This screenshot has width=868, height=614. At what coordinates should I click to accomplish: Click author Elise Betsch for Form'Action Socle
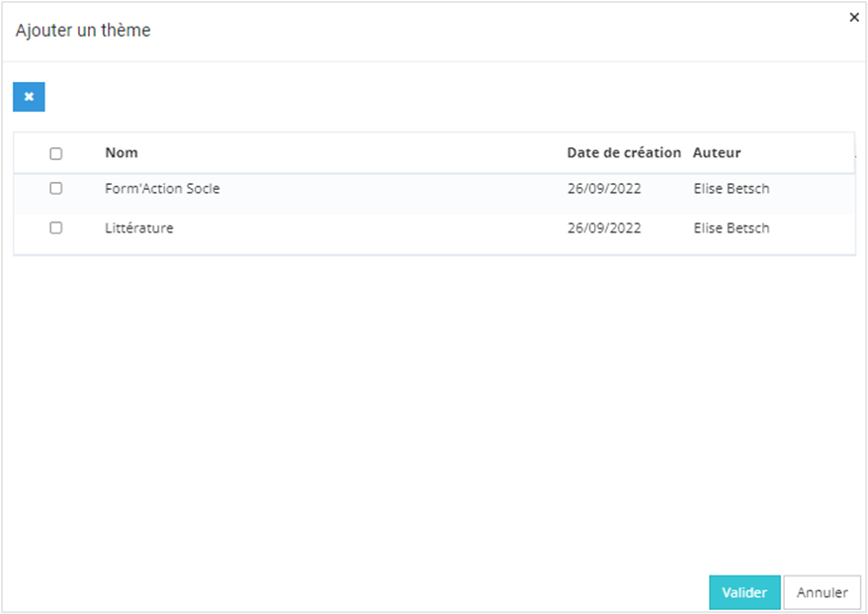pyautogui.click(x=732, y=188)
